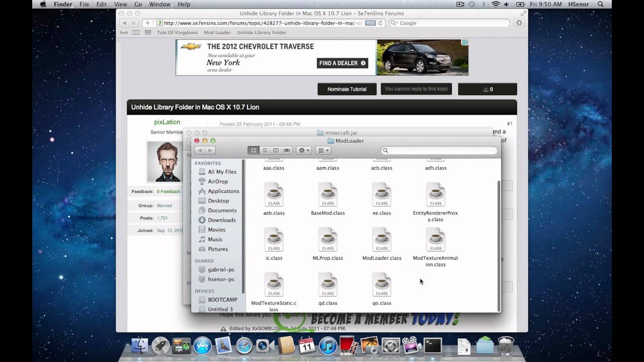
Task: Click the Spotlight magnifier in menu bar
Action: tap(600, 4)
